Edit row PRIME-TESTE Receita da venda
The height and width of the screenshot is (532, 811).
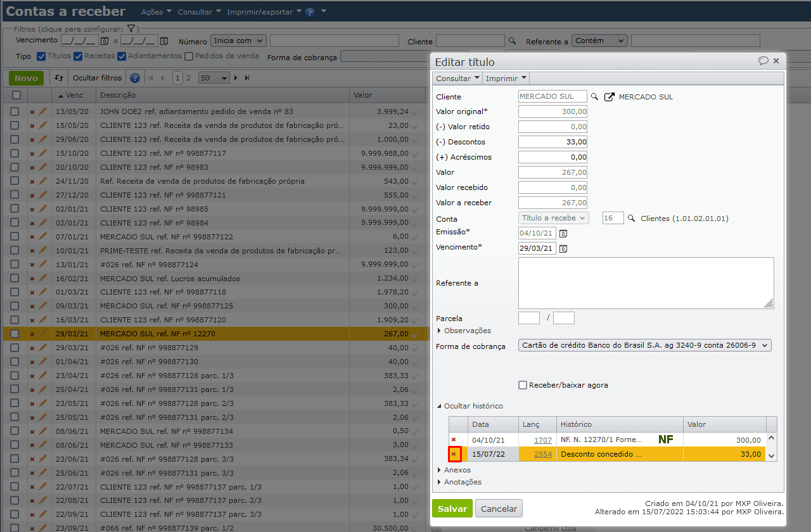coord(43,250)
